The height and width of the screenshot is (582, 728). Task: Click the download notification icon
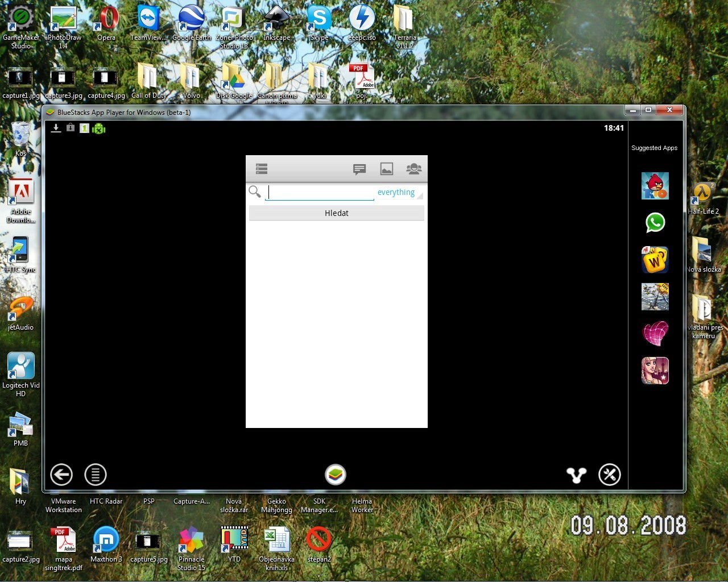point(56,128)
